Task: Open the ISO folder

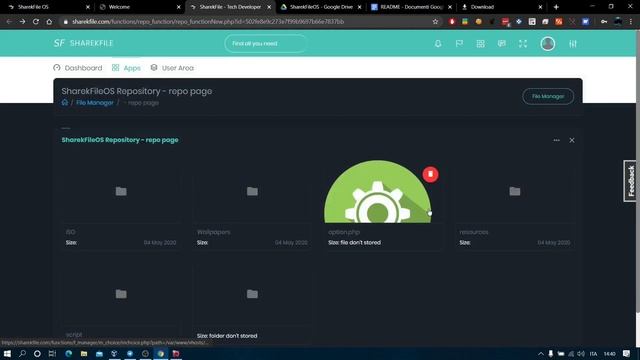Action: (121, 191)
